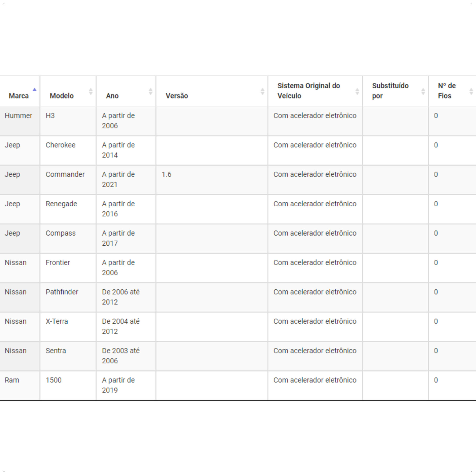476x476 pixels.
Task: Click the Commander model cell
Action: (x=65, y=174)
